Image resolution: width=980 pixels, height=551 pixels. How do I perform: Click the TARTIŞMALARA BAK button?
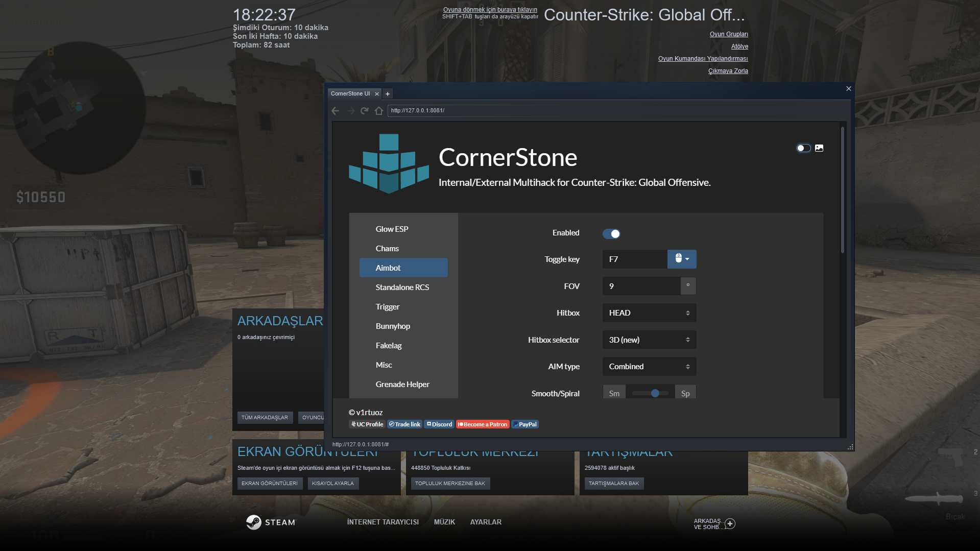click(x=614, y=484)
